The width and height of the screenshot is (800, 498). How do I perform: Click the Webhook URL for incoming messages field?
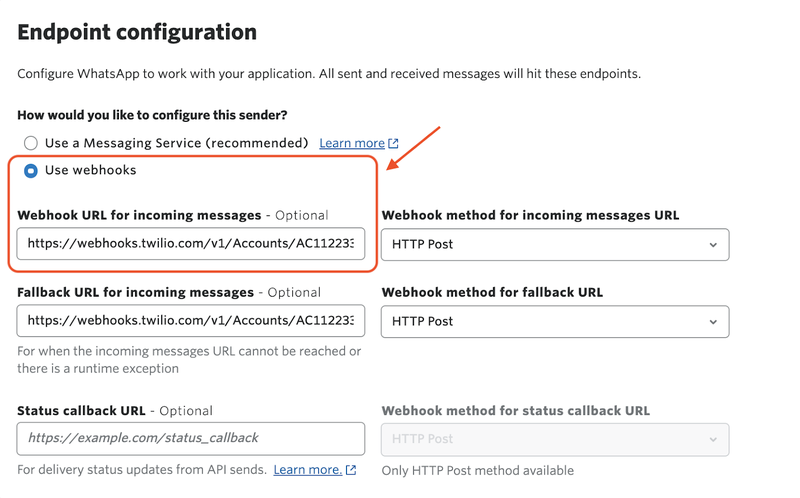(x=191, y=244)
